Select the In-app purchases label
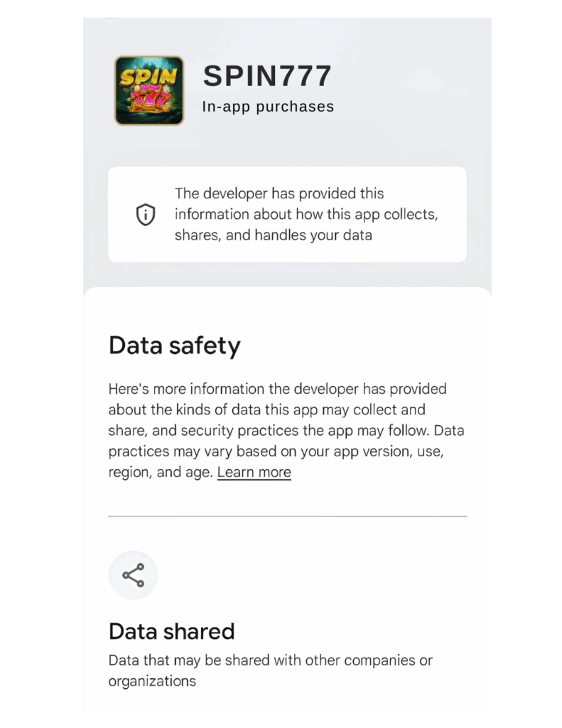The height and width of the screenshot is (728, 562). tap(268, 107)
